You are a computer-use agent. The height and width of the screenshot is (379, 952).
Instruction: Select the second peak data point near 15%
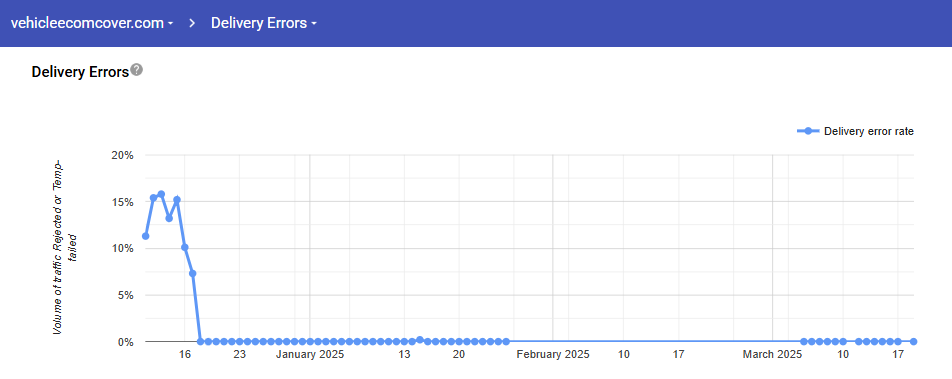[177, 200]
